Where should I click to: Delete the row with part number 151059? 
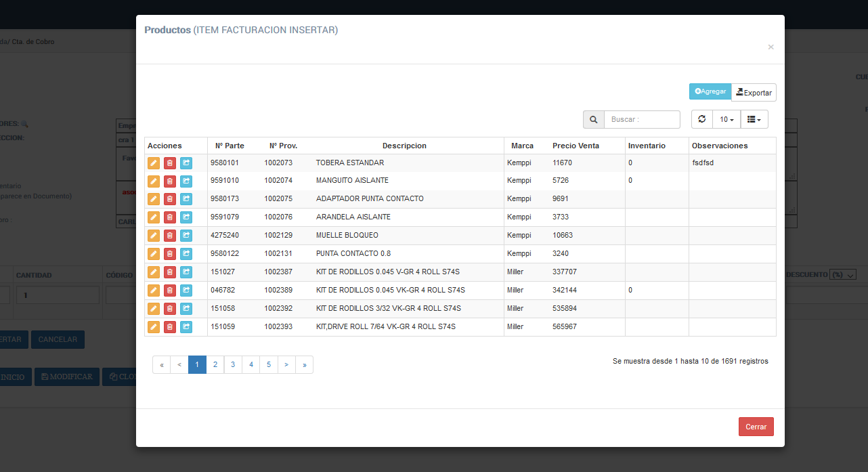(170, 327)
